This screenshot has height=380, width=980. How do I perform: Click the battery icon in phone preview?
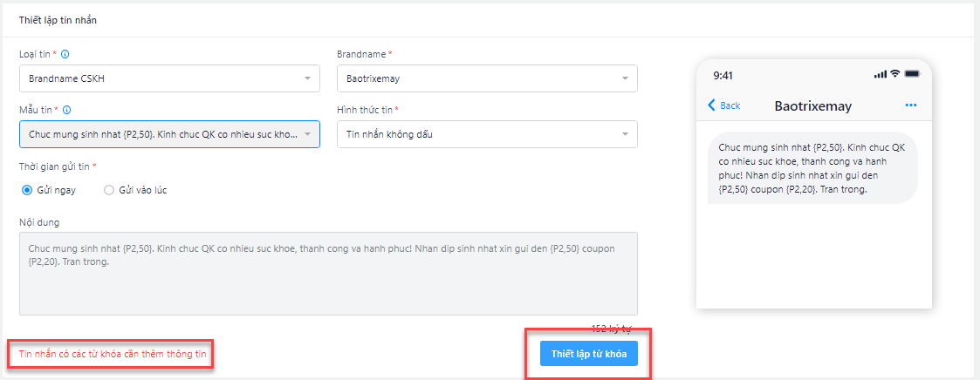tap(912, 74)
